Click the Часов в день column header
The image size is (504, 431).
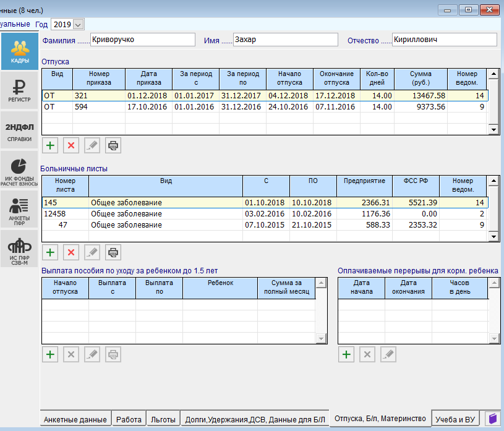click(459, 288)
